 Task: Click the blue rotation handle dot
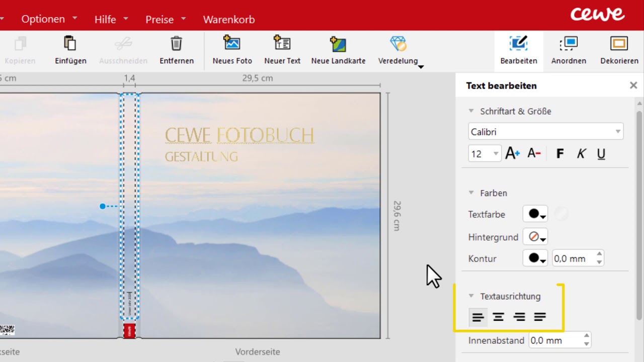(x=103, y=206)
